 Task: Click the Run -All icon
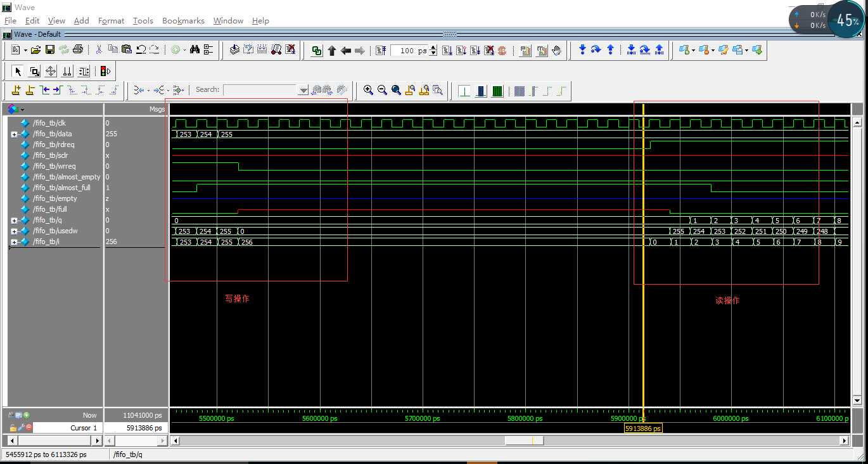(x=475, y=51)
